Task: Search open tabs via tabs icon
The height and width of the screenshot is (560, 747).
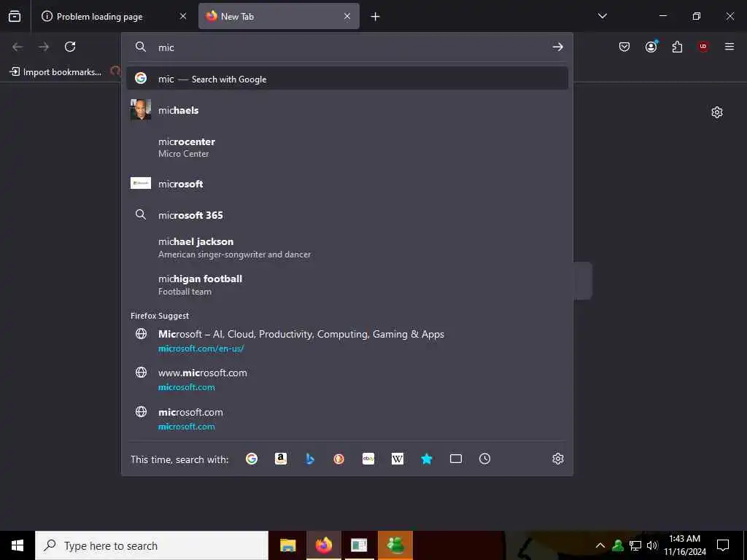Action: 456,459
